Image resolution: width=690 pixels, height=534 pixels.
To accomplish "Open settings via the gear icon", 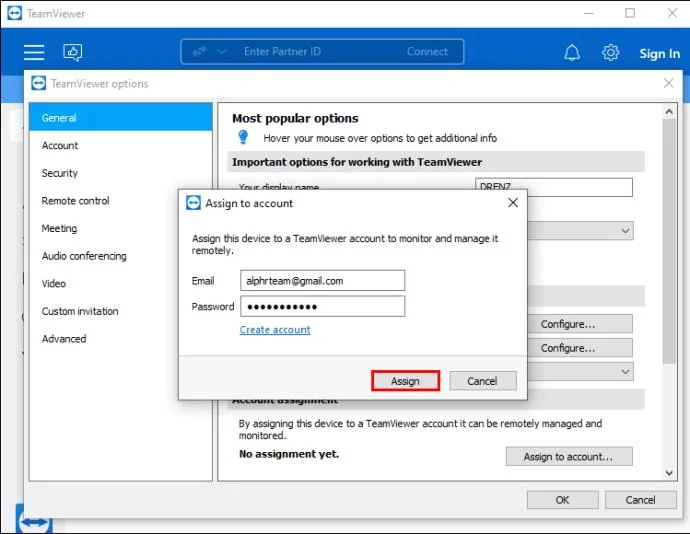I will pos(610,52).
